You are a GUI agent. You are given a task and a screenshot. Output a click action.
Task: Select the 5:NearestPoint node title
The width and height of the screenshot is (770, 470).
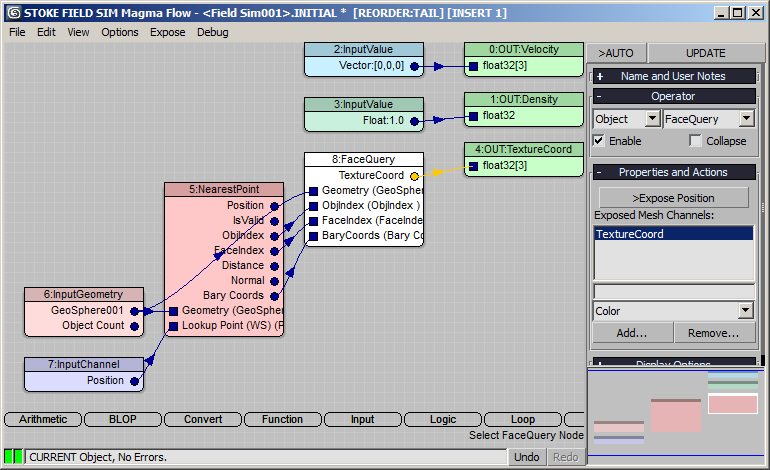click(224, 189)
